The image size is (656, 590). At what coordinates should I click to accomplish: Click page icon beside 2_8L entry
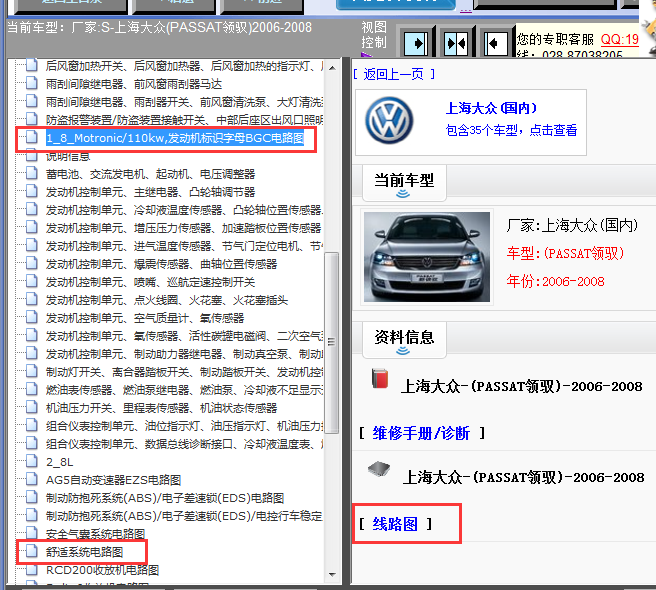tap(31, 461)
